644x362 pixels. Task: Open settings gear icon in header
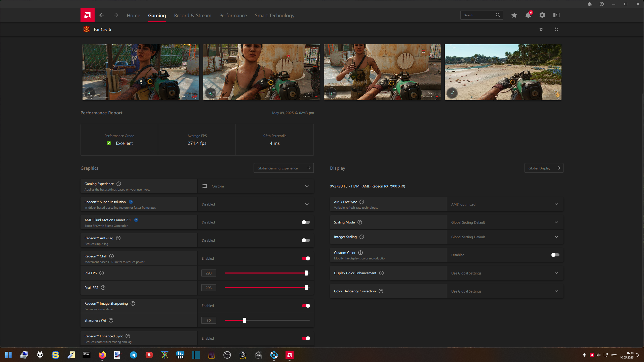click(x=542, y=15)
